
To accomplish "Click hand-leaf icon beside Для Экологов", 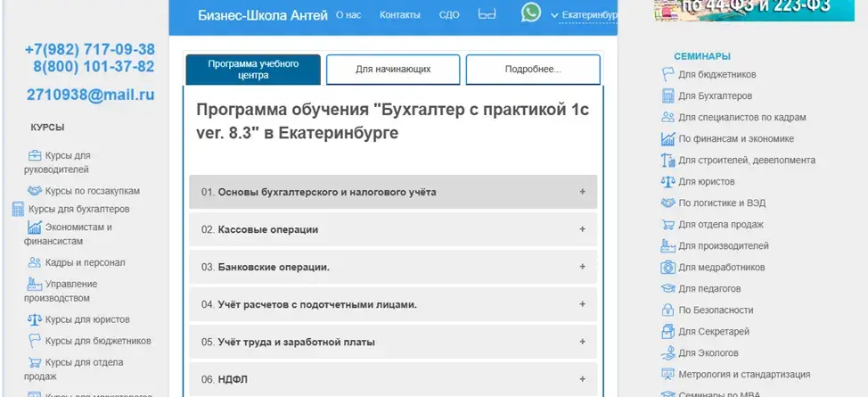I will tap(668, 352).
